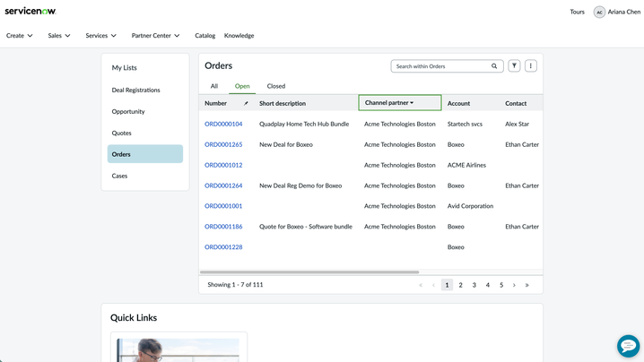Click 'ACME Airlines' account cell
Image resolution: width=644 pixels, height=362 pixels.
(x=466, y=165)
